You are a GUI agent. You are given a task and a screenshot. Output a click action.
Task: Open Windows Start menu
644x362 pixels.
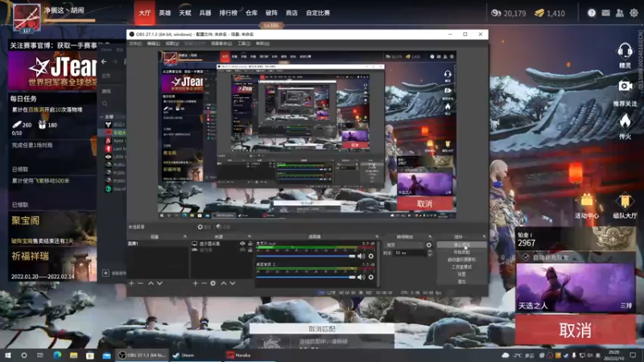(8, 355)
